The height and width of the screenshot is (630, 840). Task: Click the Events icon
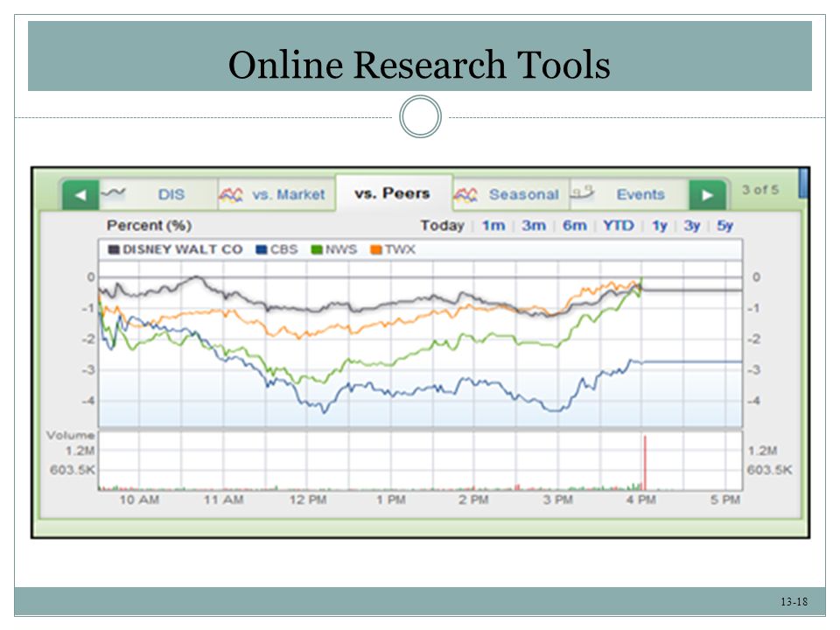(583, 192)
